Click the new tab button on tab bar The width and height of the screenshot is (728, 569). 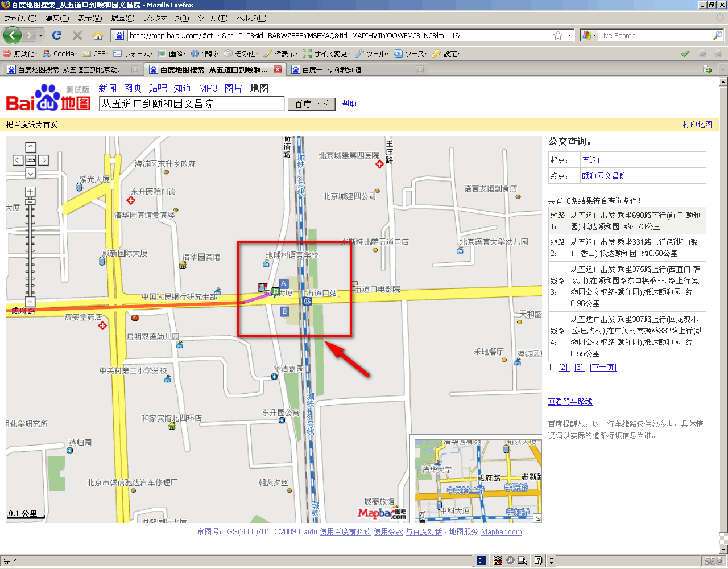pos(707,69)
